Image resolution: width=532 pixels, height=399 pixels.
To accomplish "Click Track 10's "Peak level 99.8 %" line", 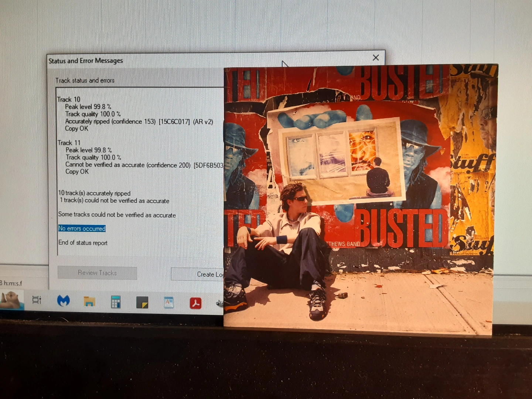I will point(88,107).
